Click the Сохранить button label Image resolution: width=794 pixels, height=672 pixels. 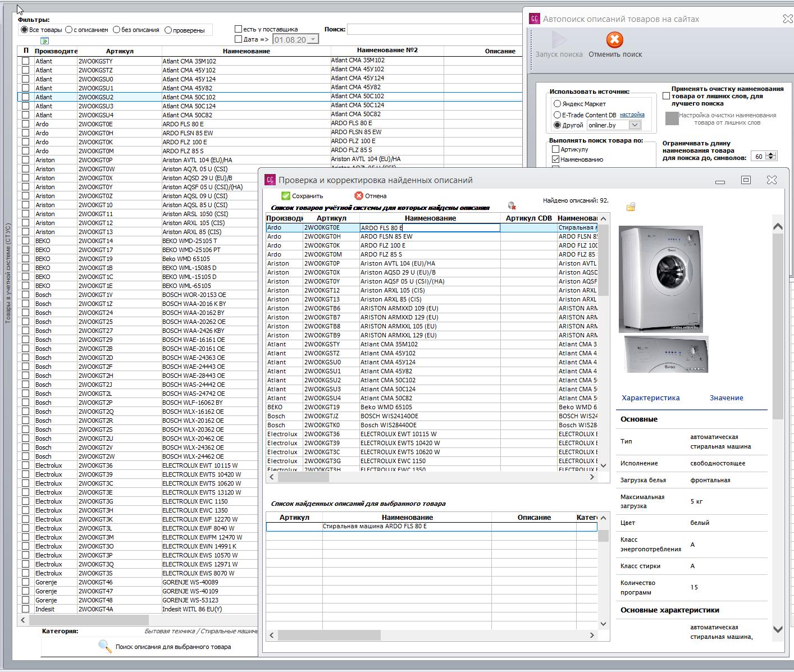308,196
